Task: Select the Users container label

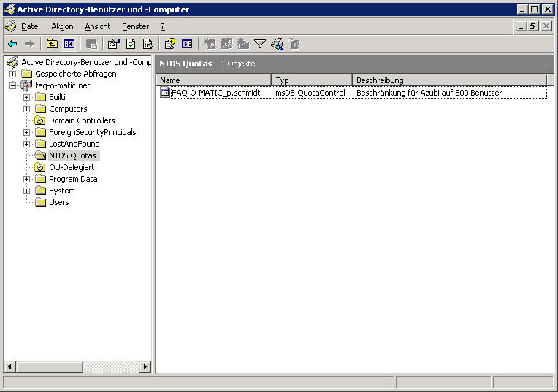Action: click(58, 202)
